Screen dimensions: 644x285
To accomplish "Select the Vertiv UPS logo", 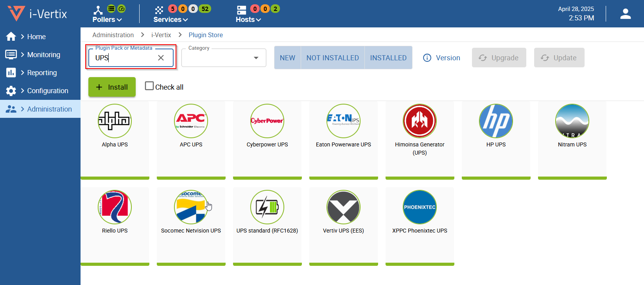I will (x=343, y=207).
